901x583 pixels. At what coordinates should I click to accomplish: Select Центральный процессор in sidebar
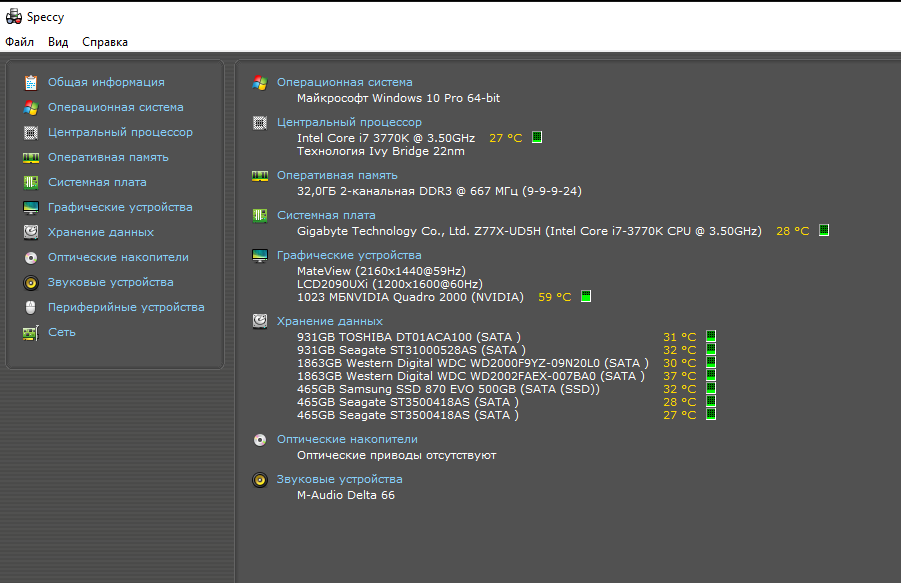[x=120, y=132]
